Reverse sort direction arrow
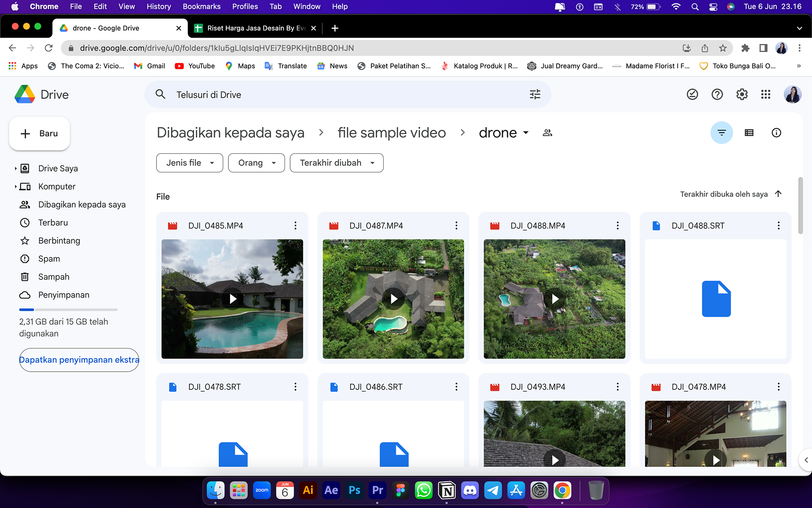This screenshot has width=812, height=508. pos(778,194)
